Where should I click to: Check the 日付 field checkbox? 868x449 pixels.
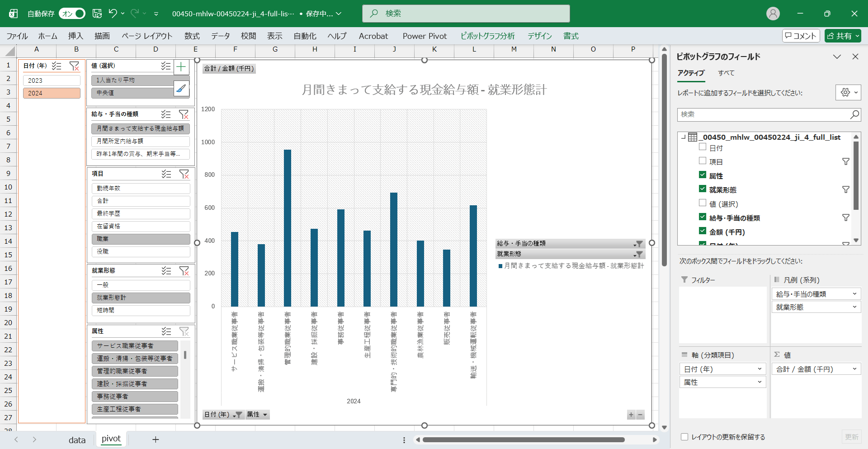pos(703,147)
